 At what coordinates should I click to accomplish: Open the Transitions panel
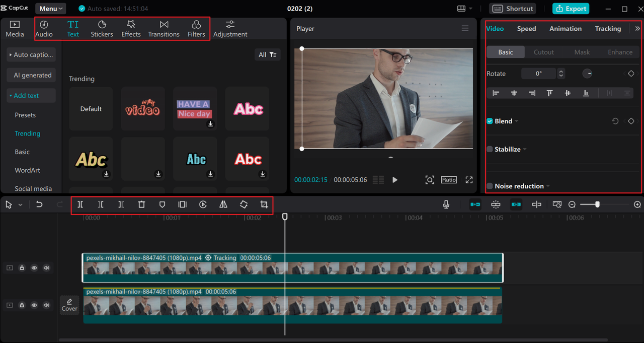[x=164, y=29]
